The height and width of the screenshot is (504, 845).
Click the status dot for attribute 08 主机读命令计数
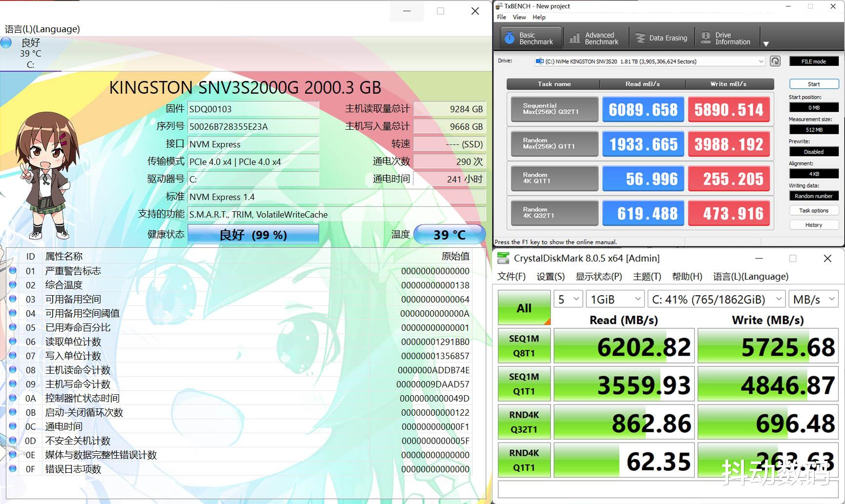(13, 369)
